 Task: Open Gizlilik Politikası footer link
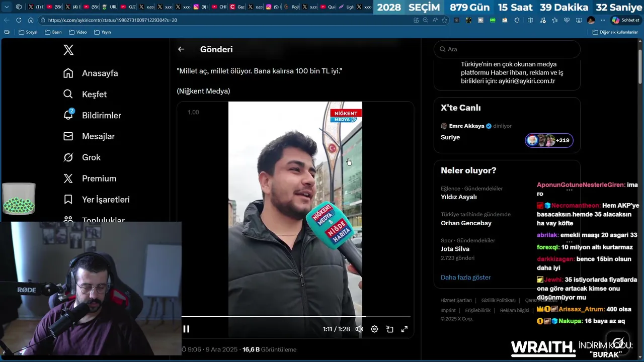[498, 300]
